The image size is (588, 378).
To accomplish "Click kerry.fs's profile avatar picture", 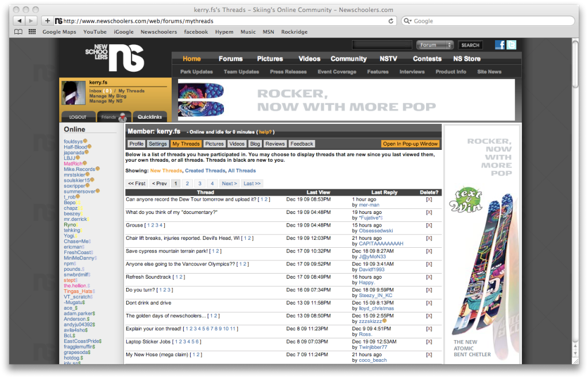I will point(73,92).
